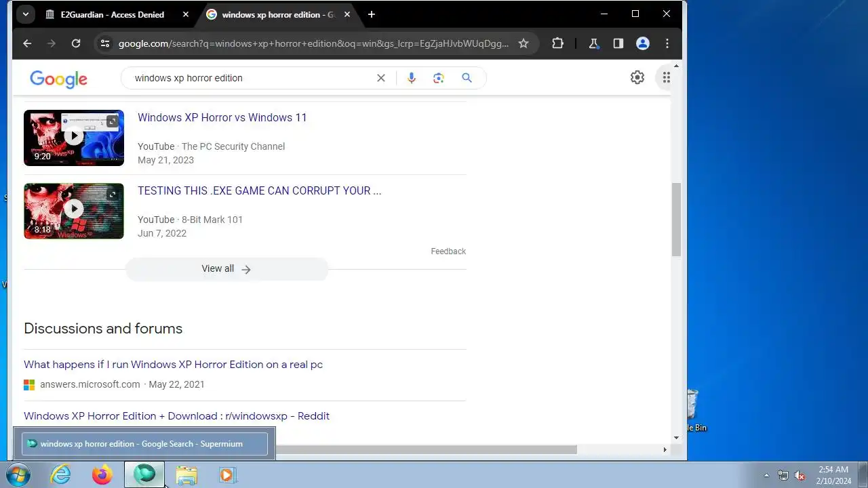Launch Internet Explorer from taskbar
Image resolution: width=868 pixels, height=488 pixels.
click(x=61, y=474)
